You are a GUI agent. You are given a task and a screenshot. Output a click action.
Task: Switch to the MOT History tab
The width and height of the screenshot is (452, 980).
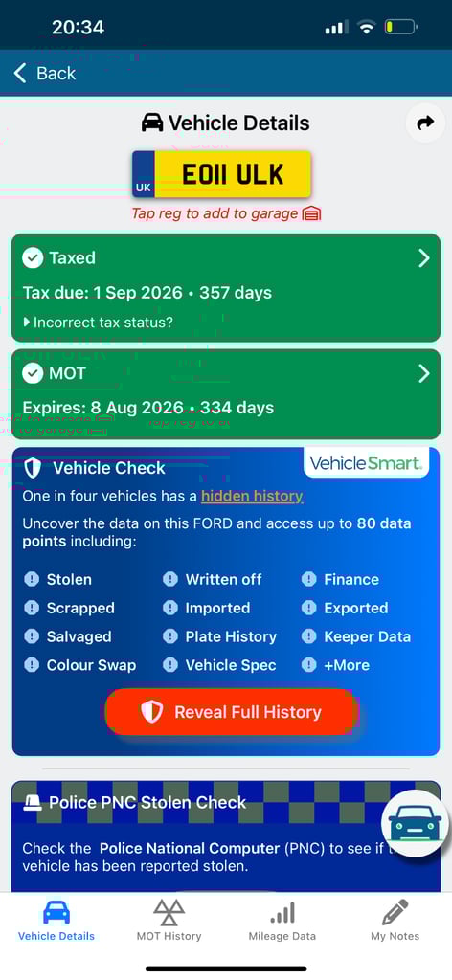coord(169,920)
